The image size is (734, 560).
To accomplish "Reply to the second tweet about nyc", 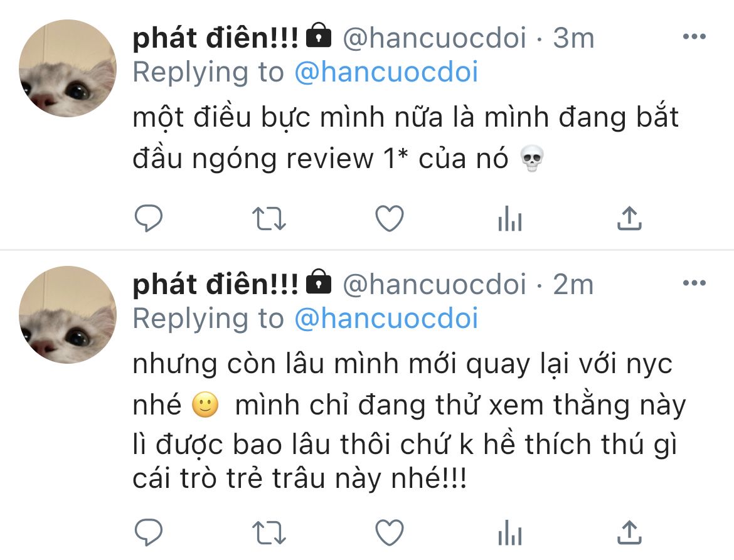I will pyautogui.click(x=149, y=532).
